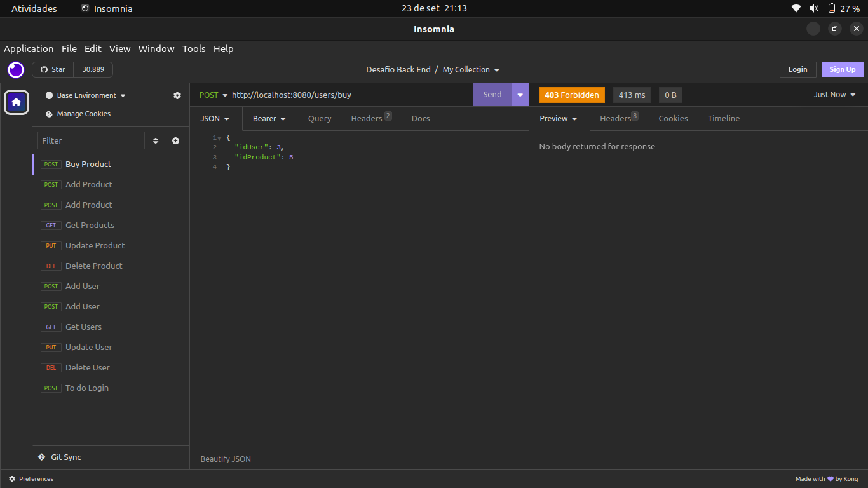Click the request URL field
Image resolution: width=868 pixels, height=488 pixels.
(351, 95)
